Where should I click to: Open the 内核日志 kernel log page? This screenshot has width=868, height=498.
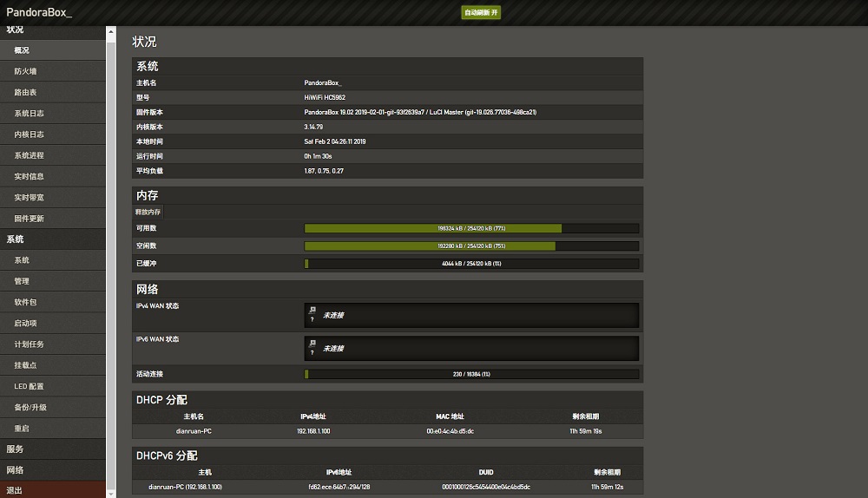[x=53, y=134]
